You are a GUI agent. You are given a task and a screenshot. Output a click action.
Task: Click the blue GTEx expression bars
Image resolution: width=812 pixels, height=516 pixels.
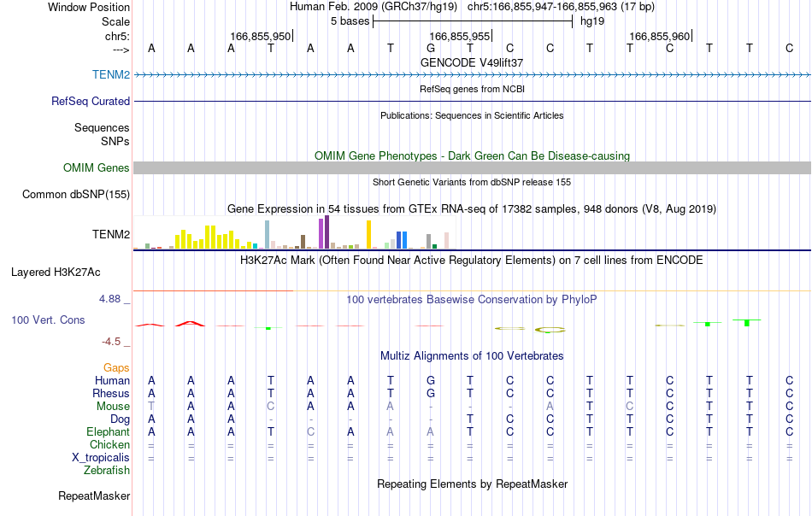[x=402, y=240]
